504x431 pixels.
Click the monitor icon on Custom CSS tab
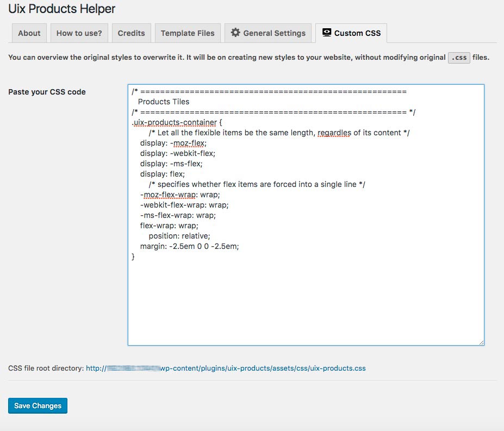[326, 33]
